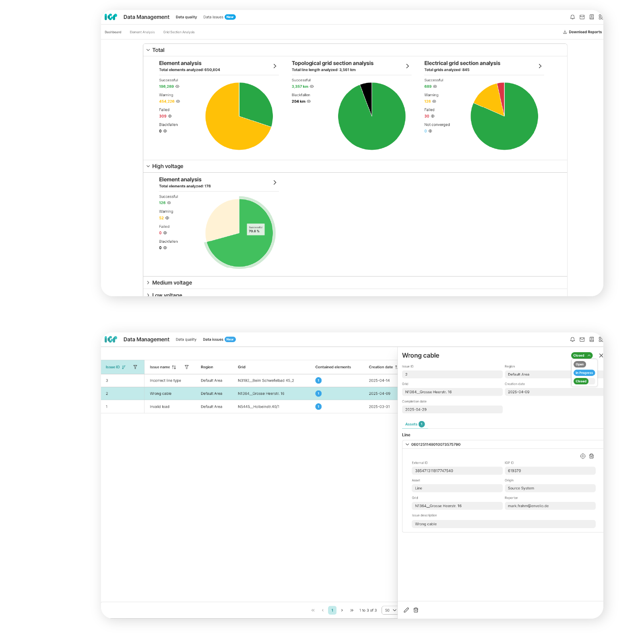This screenshot has height=644, width=644.
Task: Edit the issue with the pencil icon
Action: [407, 610]
